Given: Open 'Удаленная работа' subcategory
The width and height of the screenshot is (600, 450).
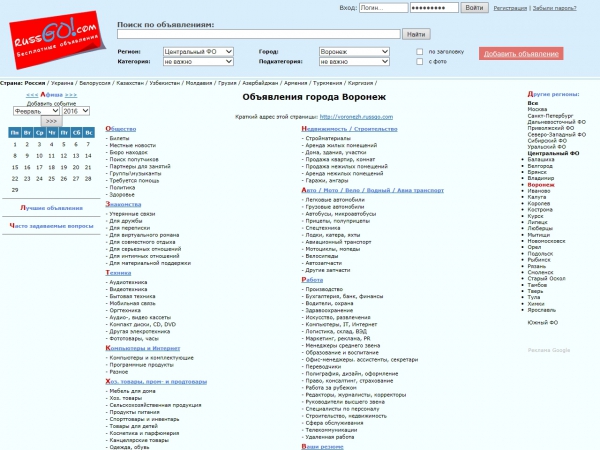Looking at the screenshot, I should pos(330,437).
